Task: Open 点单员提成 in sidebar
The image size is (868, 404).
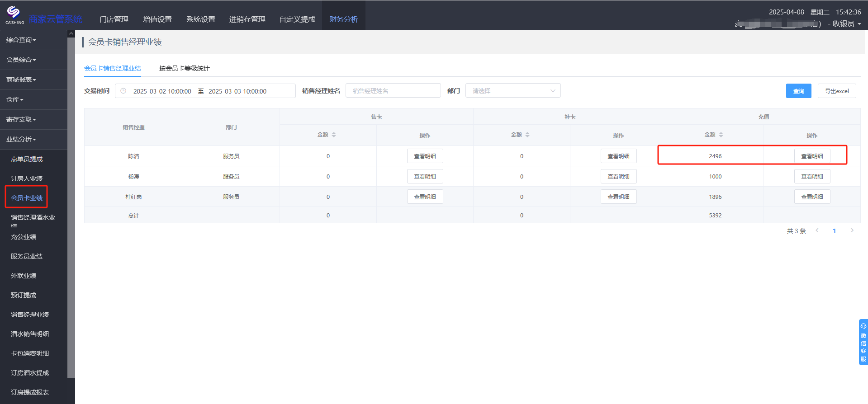Action: 27,159
